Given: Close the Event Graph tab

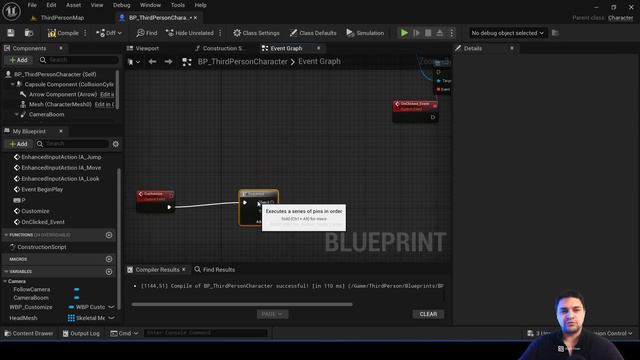Looking at the screenshot, I should (x=319, y=48).
